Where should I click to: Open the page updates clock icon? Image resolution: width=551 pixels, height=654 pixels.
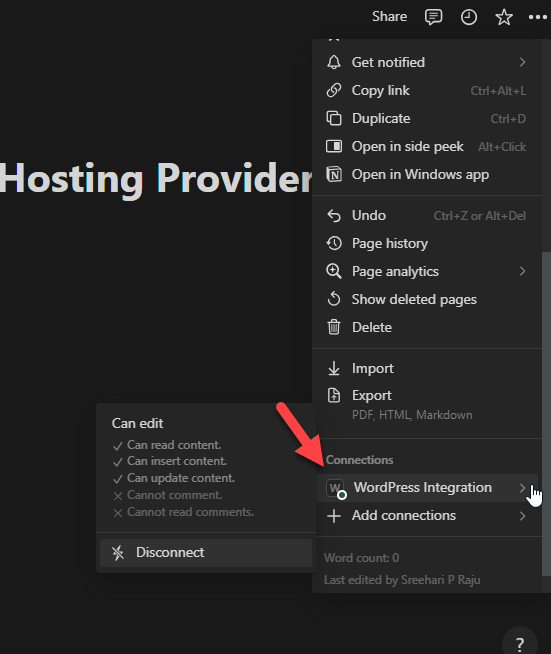point(469,17)
